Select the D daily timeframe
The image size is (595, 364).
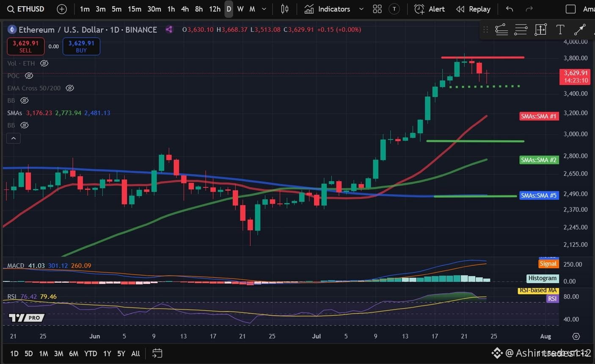(x=229, y=9)
